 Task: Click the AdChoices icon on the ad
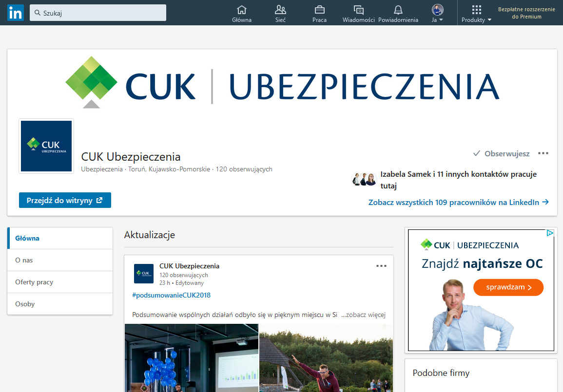click(550, 233)
